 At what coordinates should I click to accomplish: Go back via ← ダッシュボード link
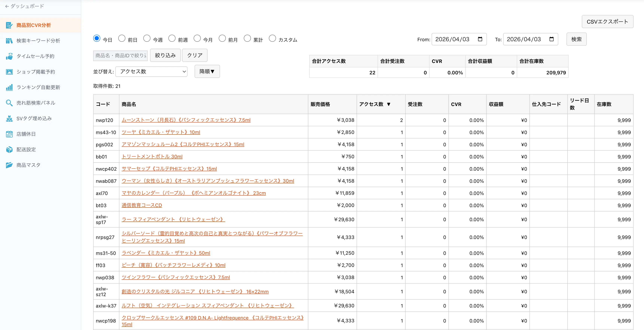(25, 6)
